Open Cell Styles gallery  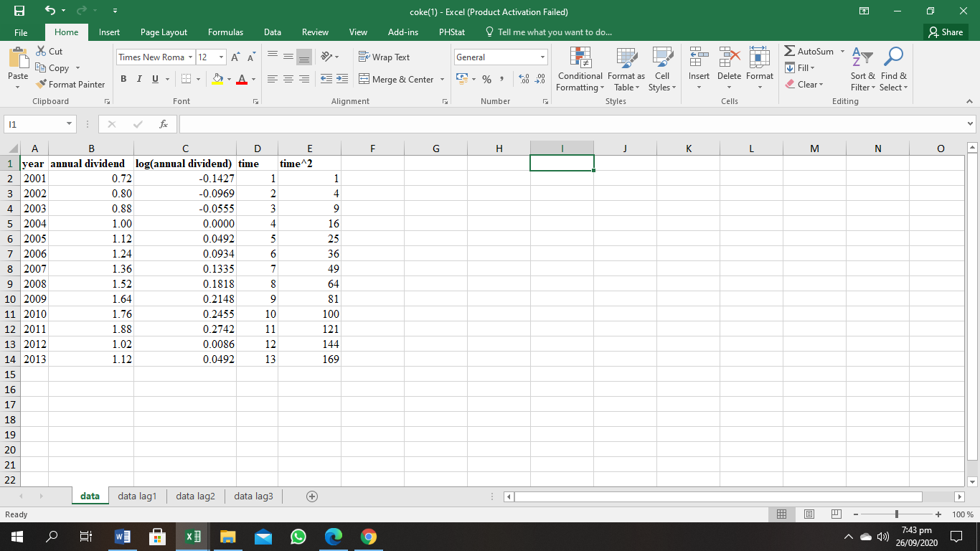[661, 70]
